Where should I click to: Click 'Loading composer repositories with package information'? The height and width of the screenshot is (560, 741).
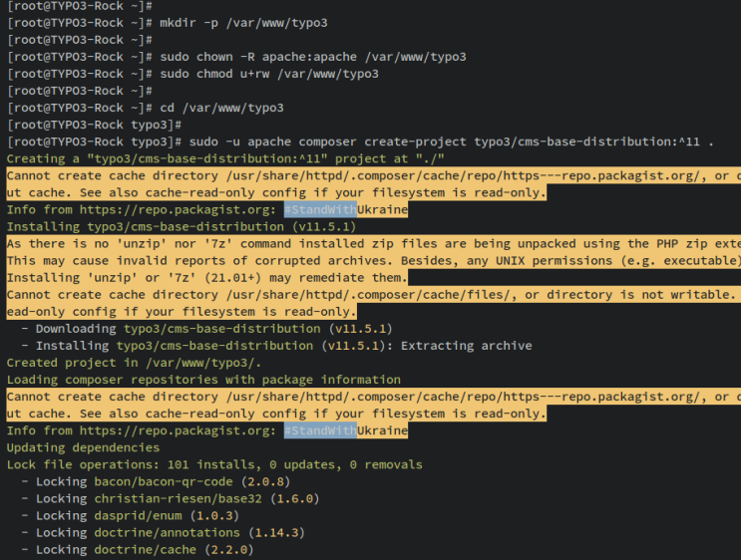tap(203, 379)
